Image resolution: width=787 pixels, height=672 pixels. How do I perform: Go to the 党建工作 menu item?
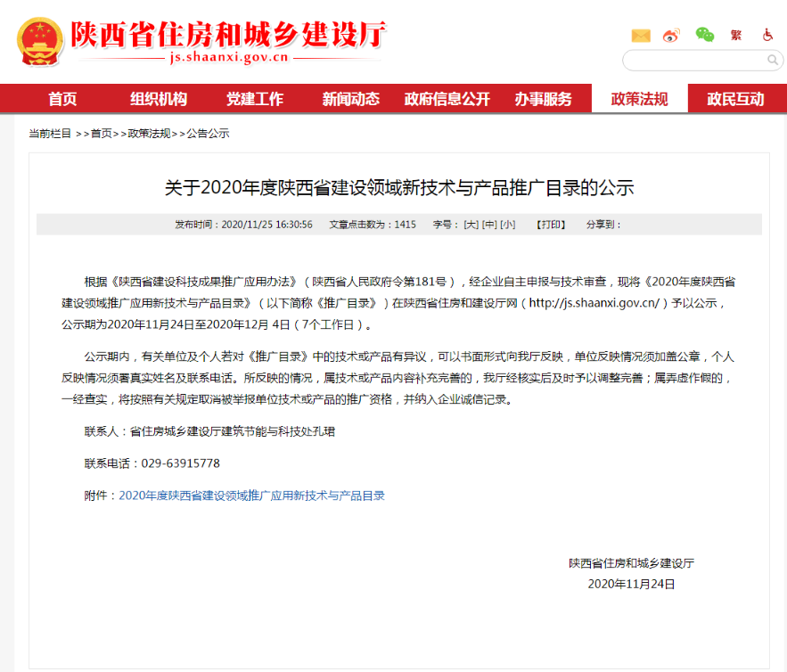tap(255, 98)
